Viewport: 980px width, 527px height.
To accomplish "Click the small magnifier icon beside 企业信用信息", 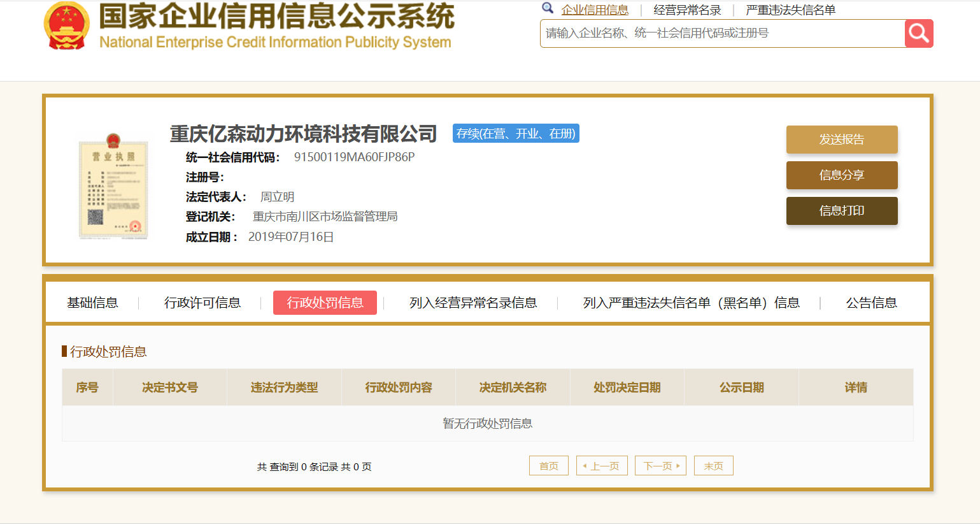I will (548, 8).
